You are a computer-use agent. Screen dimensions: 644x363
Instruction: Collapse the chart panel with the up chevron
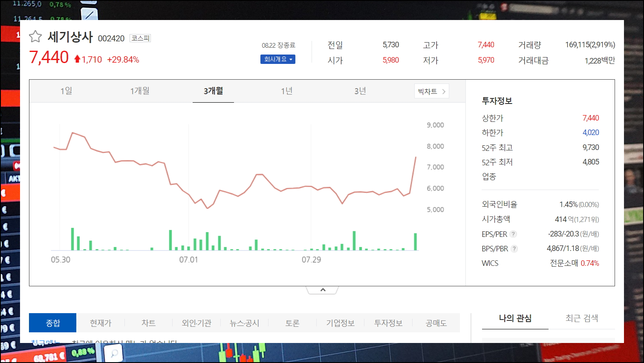click(323, 290)
